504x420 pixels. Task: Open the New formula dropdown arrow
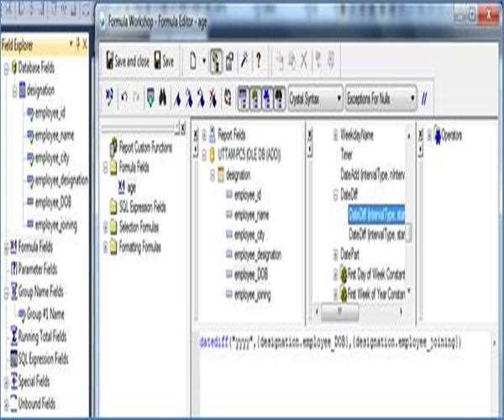click(x=204, y=61)
